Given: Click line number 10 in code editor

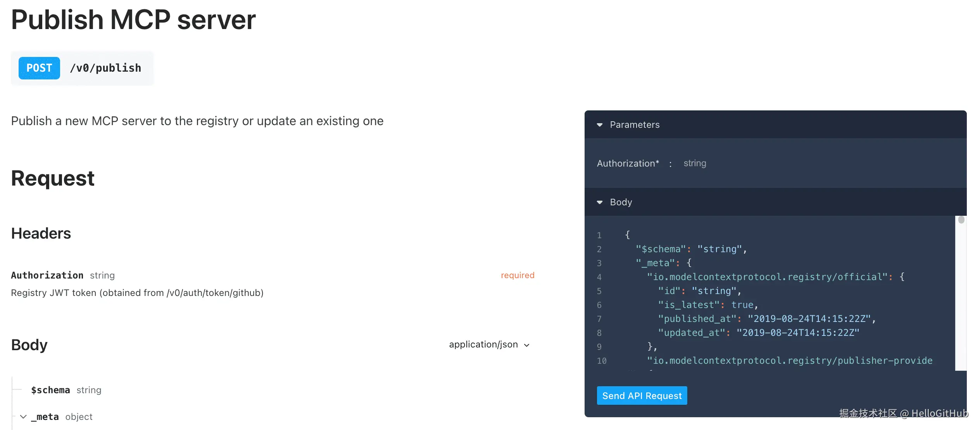Looking at the screenshot, I should [602, 361].
